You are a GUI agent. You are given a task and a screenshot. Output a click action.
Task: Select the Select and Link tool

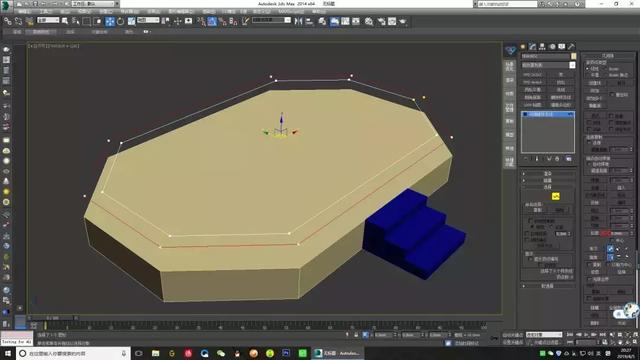[x=7, y=21]
